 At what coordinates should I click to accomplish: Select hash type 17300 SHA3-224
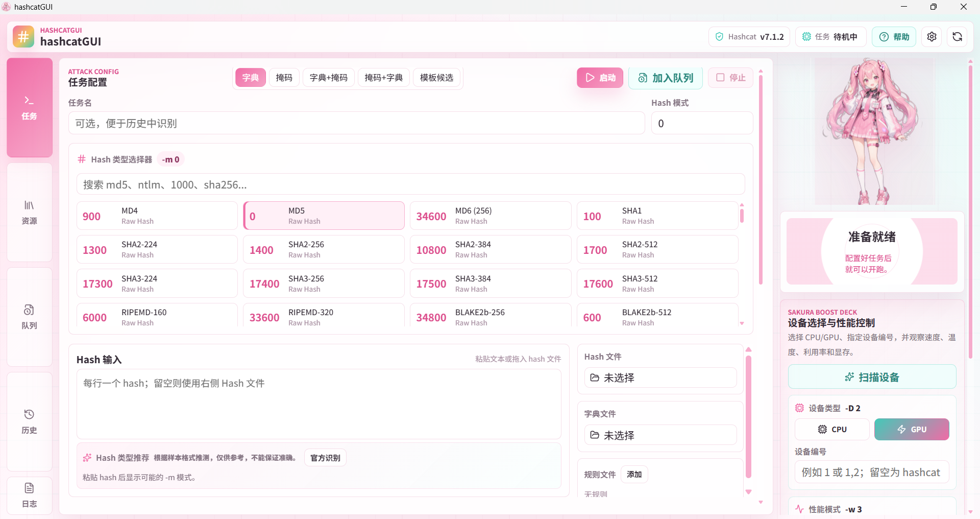[x=157, y=284]
